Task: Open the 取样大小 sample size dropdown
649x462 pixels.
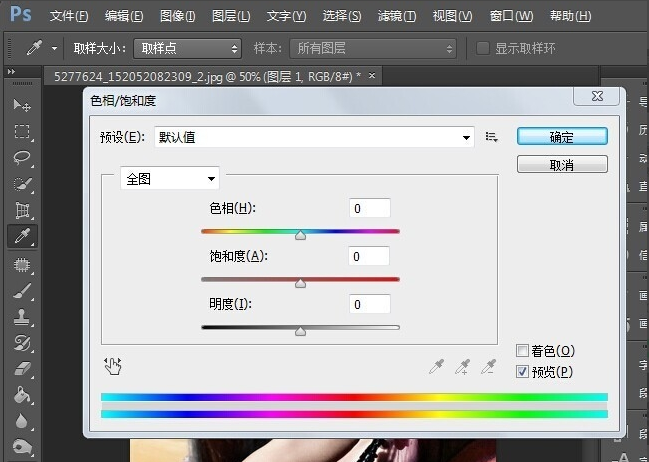Action: tap(188, 49)
